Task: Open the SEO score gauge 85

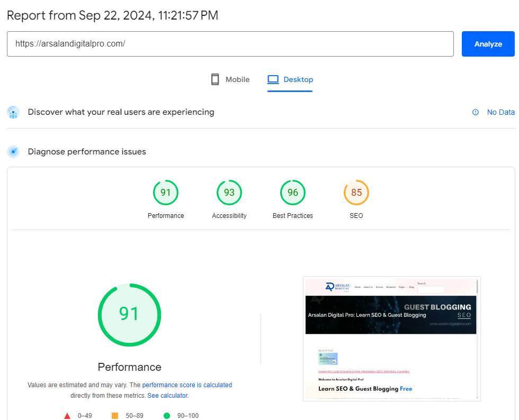Action: point(356,193)
